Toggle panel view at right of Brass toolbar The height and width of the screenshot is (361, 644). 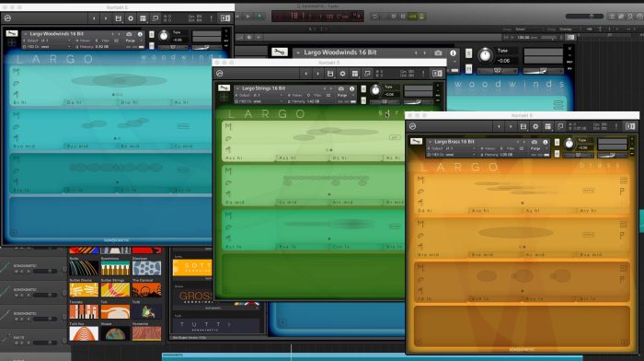pos(630,126)
